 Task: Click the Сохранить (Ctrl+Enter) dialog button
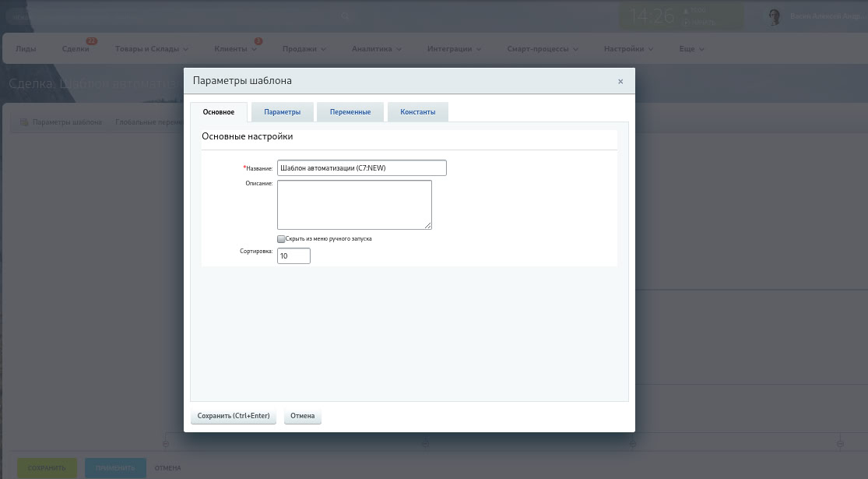click(x=234, y=416)
